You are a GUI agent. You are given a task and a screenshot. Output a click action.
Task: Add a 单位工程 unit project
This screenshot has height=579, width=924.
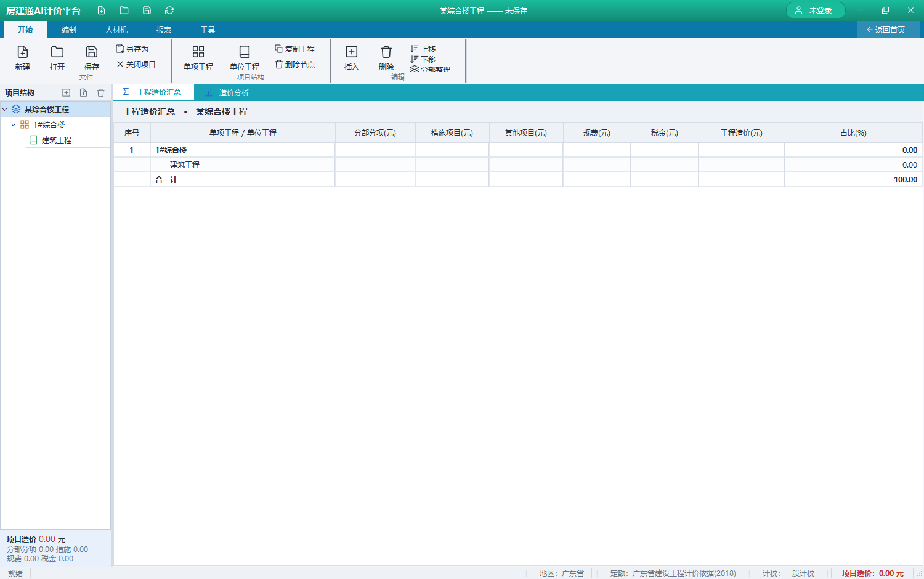pyautogui.click(x=245, y=59)
